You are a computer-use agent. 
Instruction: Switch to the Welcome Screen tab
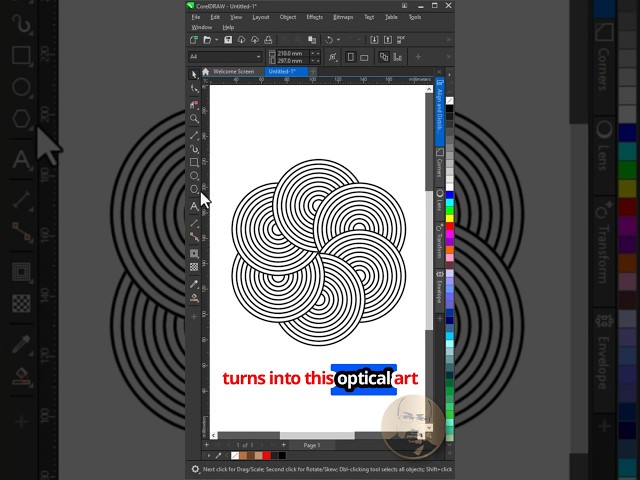tap(233, 71)
